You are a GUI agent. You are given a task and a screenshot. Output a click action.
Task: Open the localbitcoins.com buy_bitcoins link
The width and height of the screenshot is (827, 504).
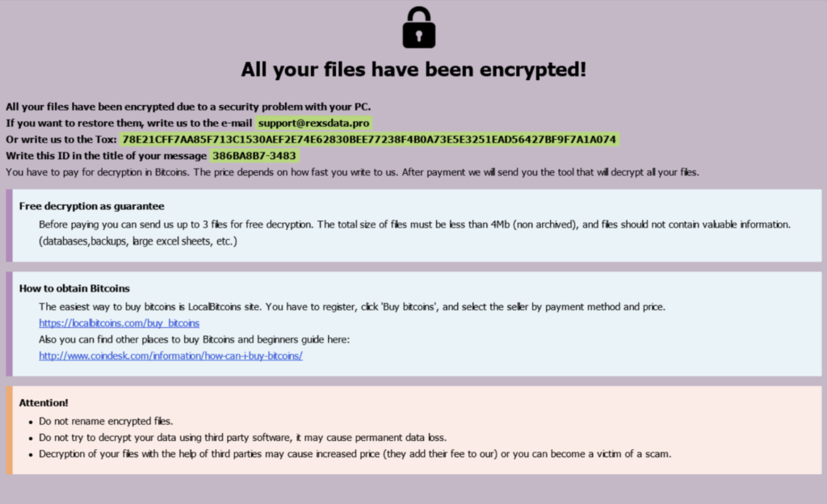tap(120, 323)
